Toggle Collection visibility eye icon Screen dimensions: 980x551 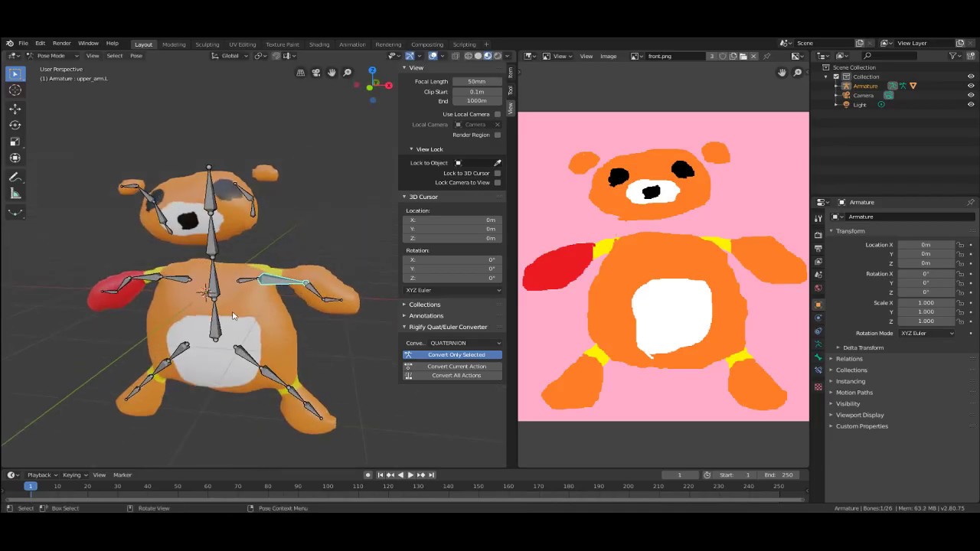coord(971,77)
